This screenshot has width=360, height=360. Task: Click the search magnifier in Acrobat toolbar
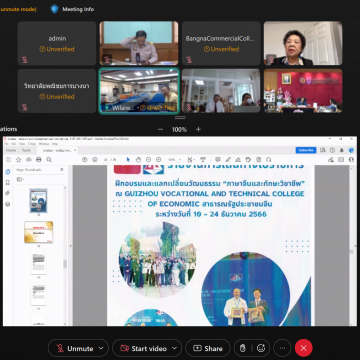49,160
